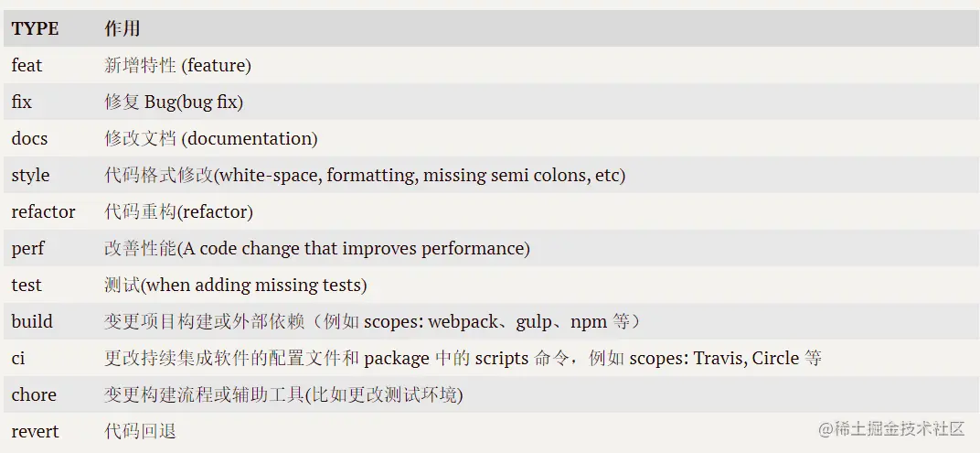Click the 新增特性 (feature) description

point(177,65)
